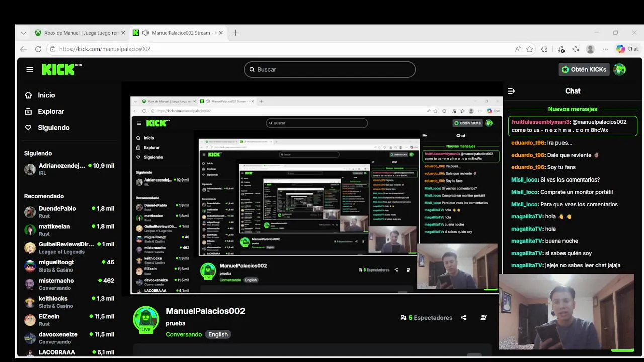Open the Siguiendo sidebar item

point(53,128)
